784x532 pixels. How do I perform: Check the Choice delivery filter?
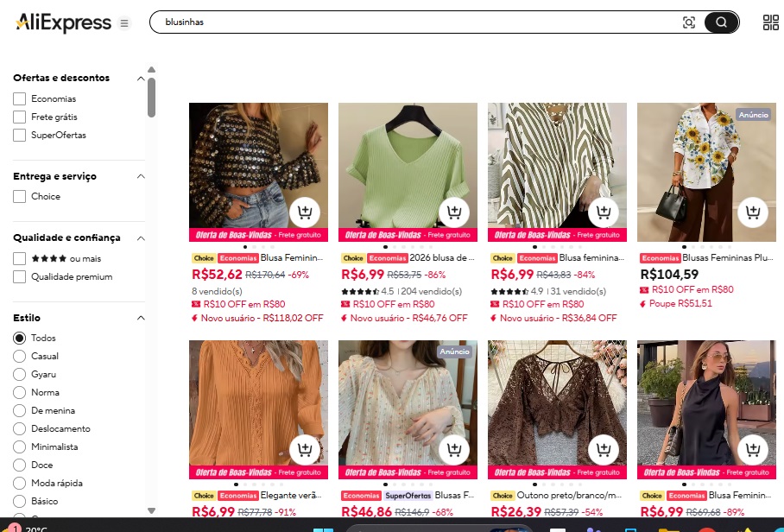(x=20, y=197)
